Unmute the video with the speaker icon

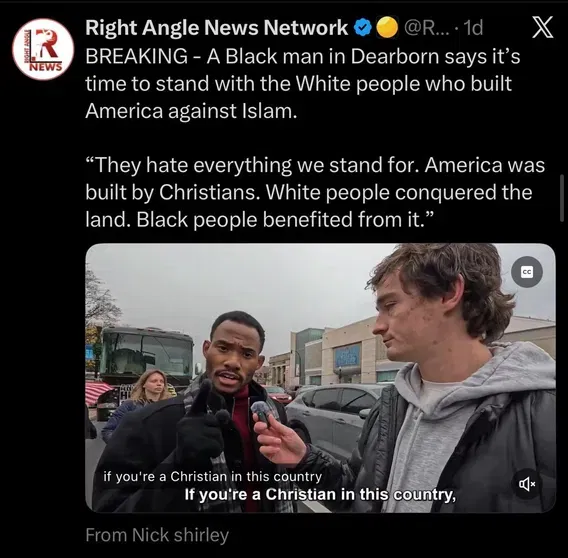[x=527, y=483]
